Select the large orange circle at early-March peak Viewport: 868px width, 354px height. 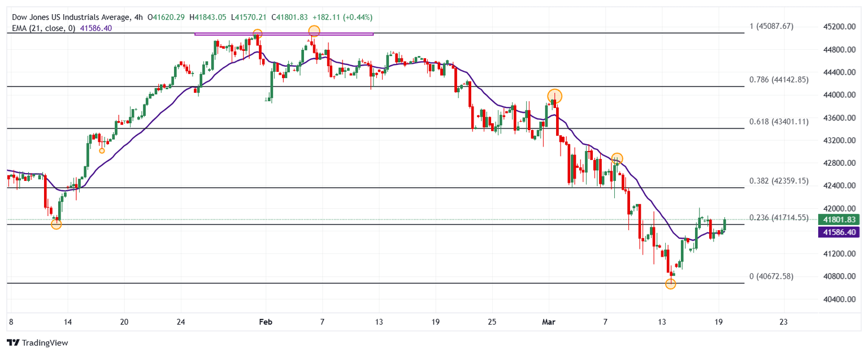[x=554, y=96]
